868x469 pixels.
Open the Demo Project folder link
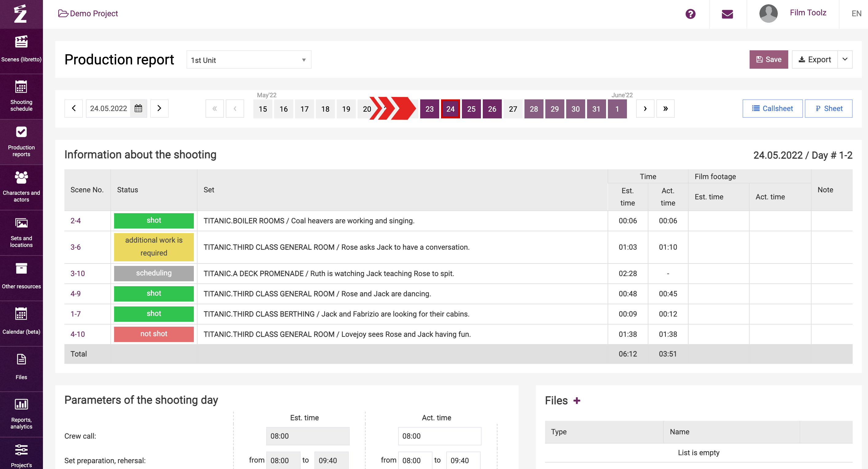click(x=88, y=13)
